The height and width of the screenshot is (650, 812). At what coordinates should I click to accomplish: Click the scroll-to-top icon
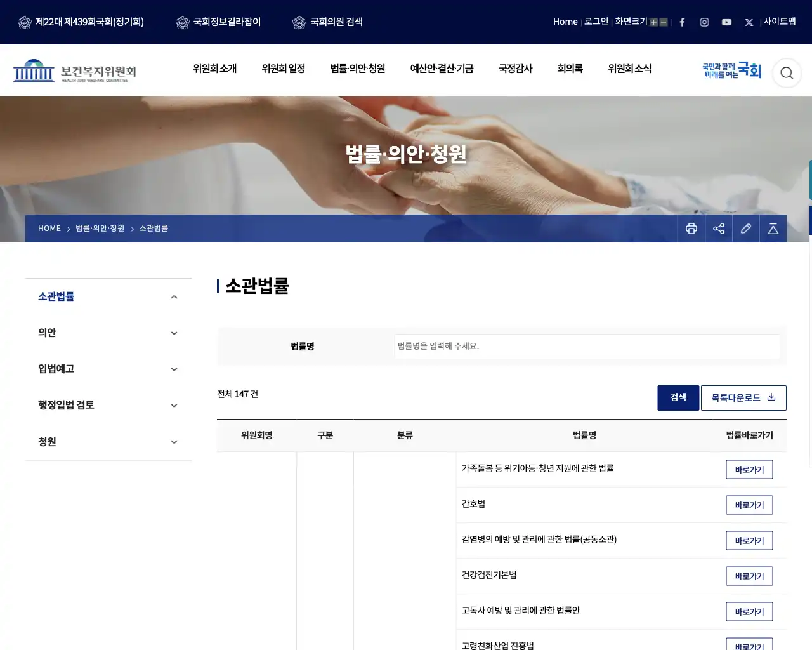click(773, 229)
